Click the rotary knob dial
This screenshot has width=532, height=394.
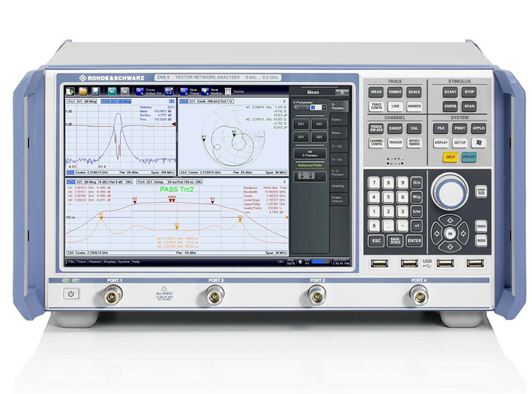(450, 191)
